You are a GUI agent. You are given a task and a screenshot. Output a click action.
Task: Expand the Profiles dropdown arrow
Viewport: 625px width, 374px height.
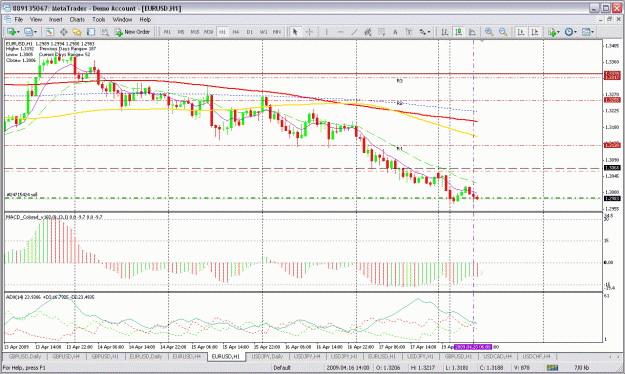tap(35, 32)
